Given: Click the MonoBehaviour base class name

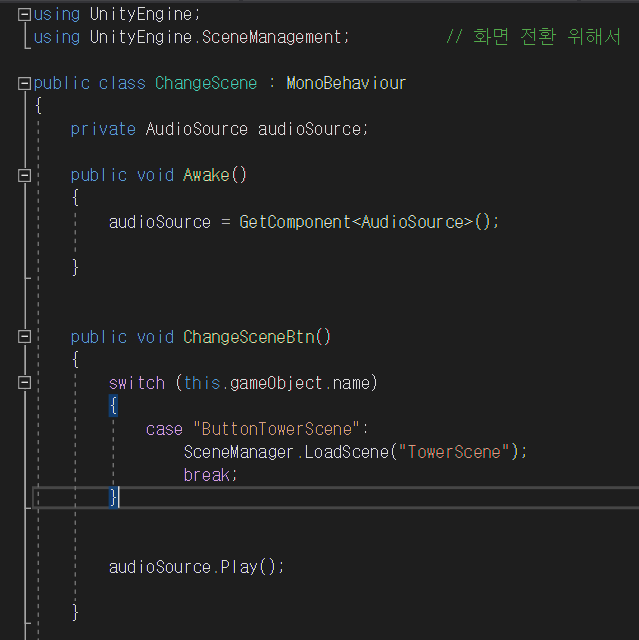Looking at the screenshot, I should pyautogui.click(x=346, y=83).
